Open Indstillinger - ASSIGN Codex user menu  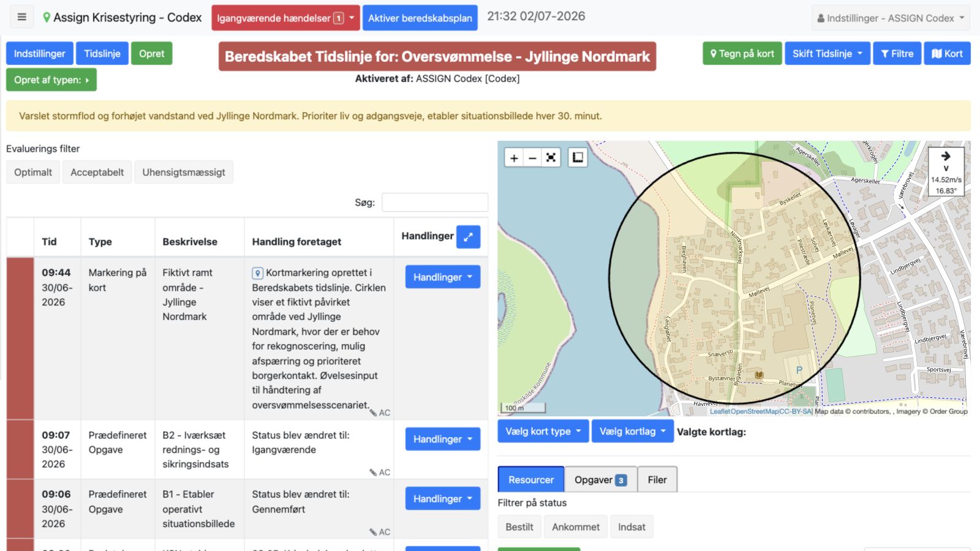(x=891, y=18)
